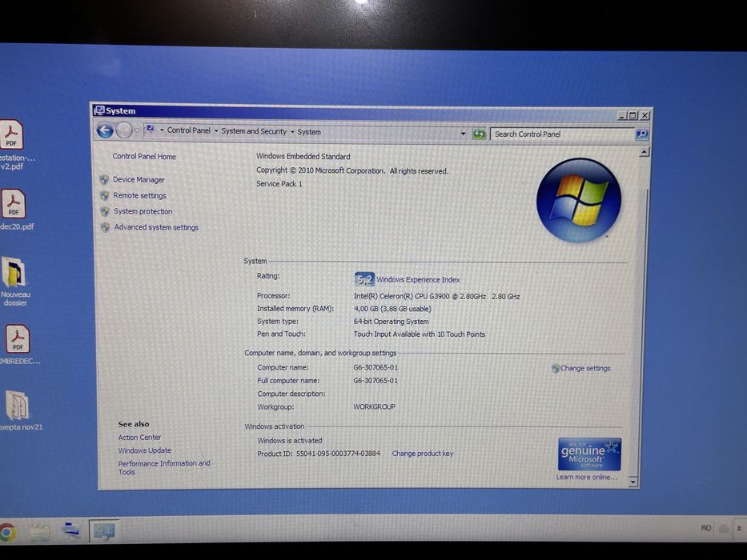Click the System window title bar icon
Viewport: 747px width, 560px height.
tap(99, 110)
